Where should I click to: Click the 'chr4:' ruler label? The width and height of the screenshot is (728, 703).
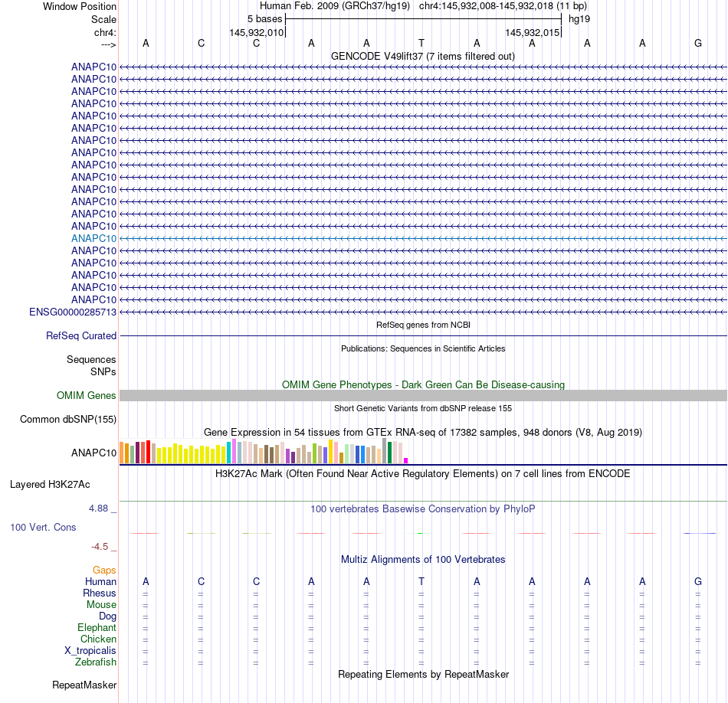(x=105, y=32)
